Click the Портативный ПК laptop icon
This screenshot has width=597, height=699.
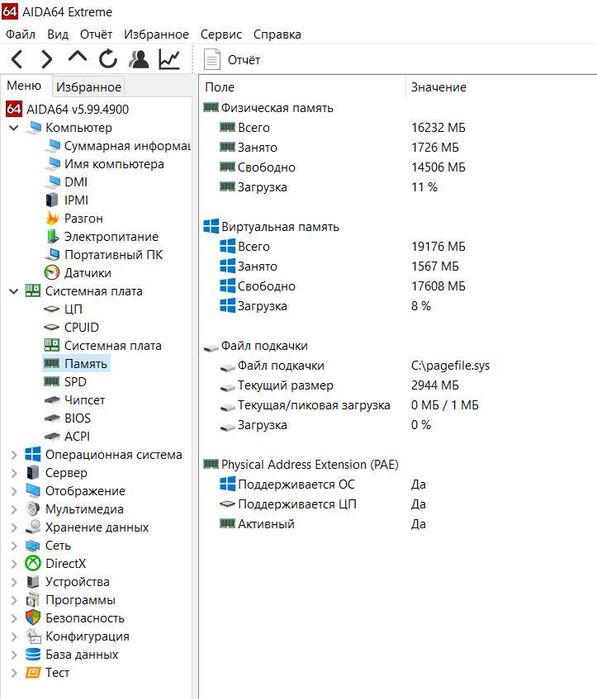52,255
